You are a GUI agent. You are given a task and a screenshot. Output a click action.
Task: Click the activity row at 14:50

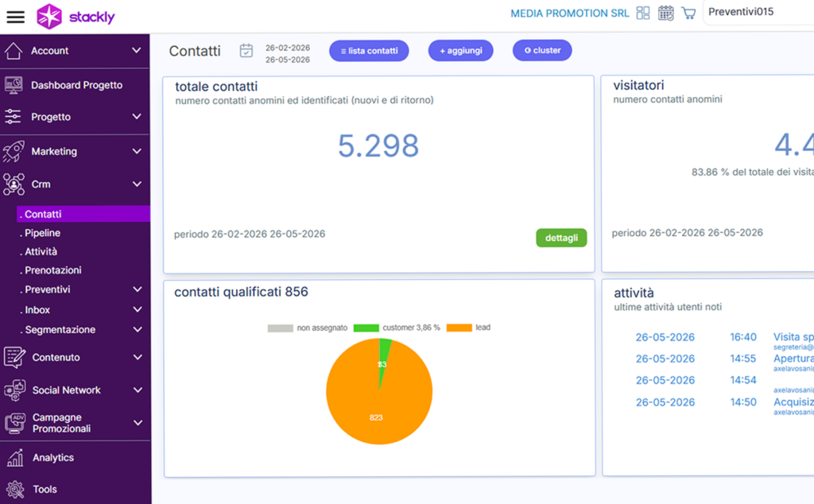(x=724, y=405)
